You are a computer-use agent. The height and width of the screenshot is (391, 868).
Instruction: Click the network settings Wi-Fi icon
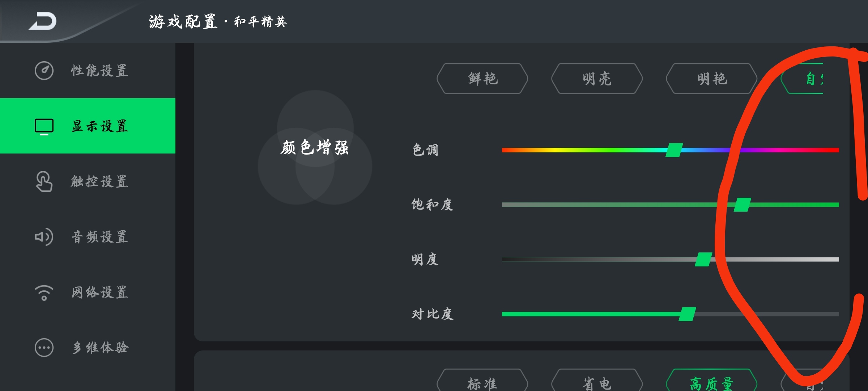point(44,293)
